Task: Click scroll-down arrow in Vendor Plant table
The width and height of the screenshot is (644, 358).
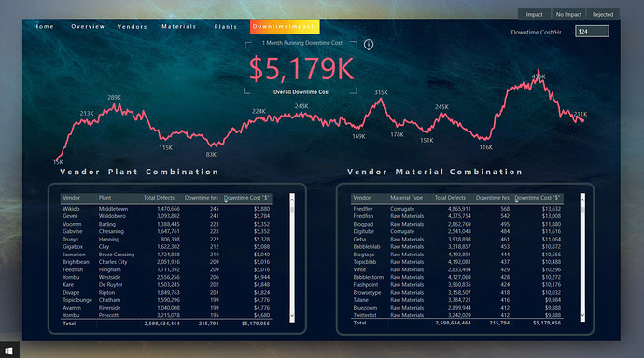Action: (x=292, y=316)
